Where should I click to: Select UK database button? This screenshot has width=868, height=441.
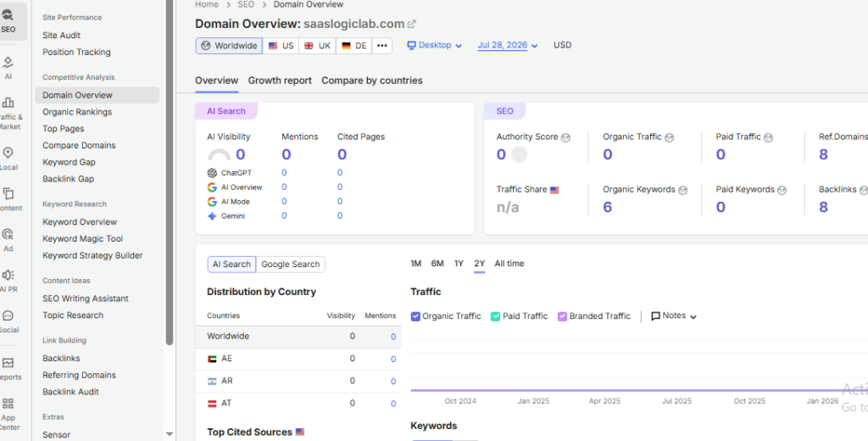(318, 46)
